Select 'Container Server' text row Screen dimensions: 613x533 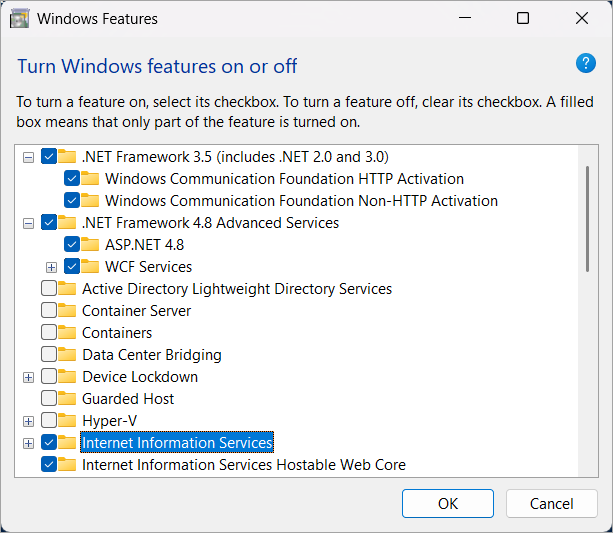click(136, 311)
